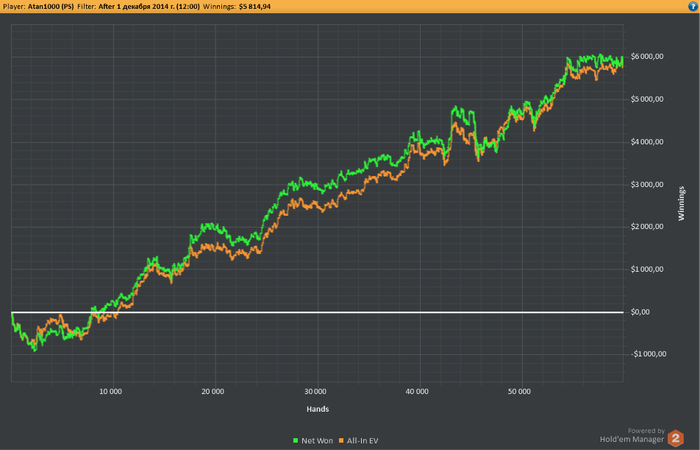
Task: Click the $0,00 axis label
Action: pos(640,312)
